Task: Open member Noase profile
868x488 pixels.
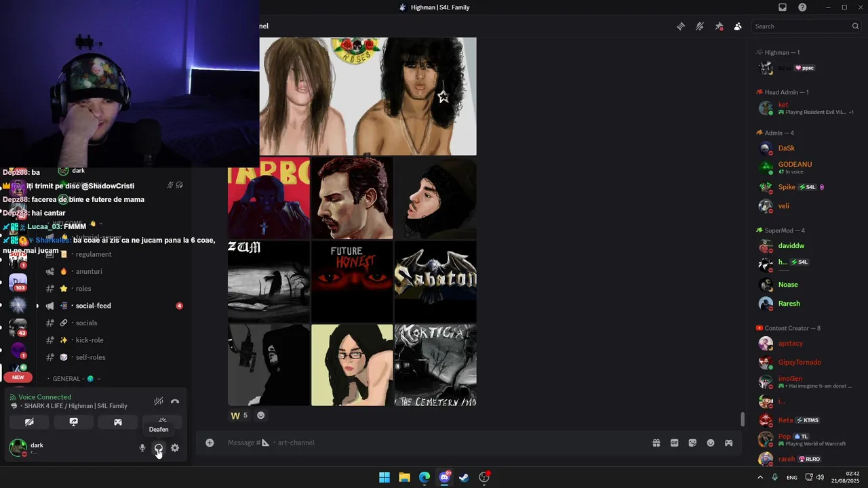Action: (806, 285)
